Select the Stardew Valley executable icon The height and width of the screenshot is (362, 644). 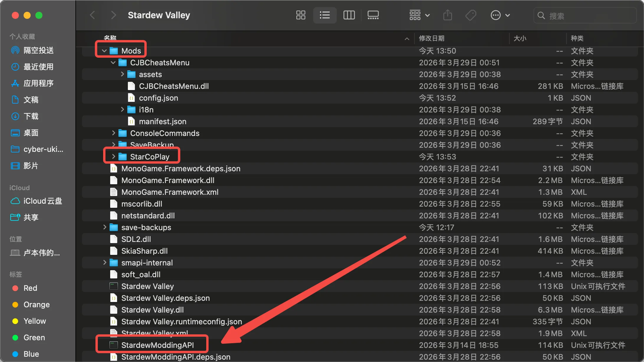coord(114,286)
